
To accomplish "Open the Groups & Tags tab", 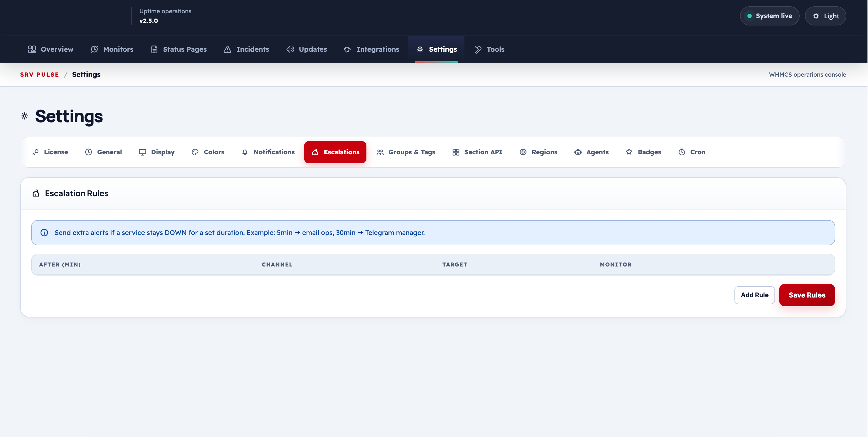I will coord(406,152).
